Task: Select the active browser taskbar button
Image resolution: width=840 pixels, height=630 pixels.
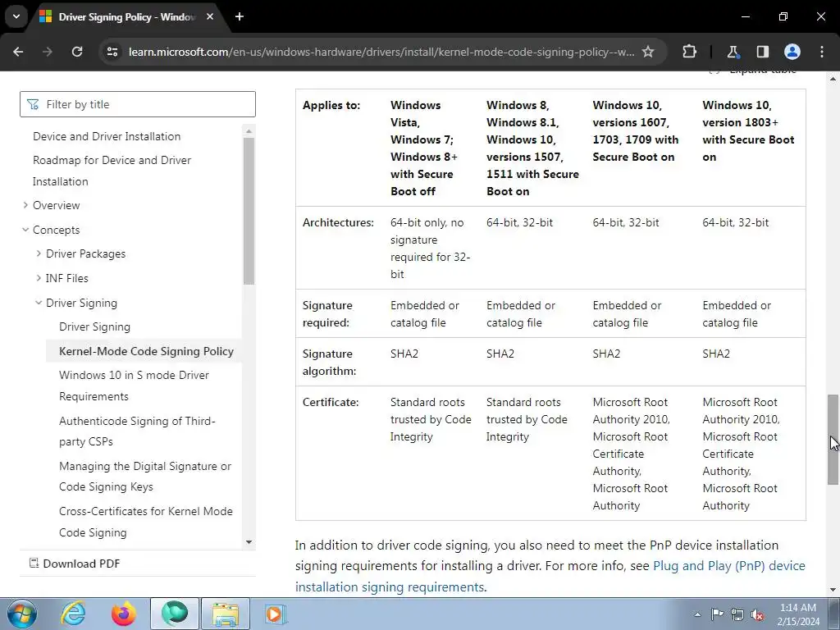Action: point(175,614)
